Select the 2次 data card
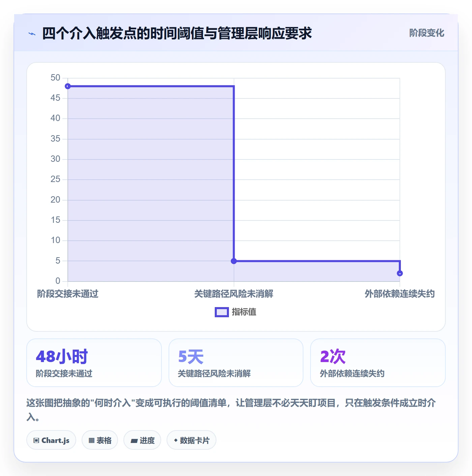The height and width of the screenshot is (476, 472). pyautogui.click(x=378, y=363)
